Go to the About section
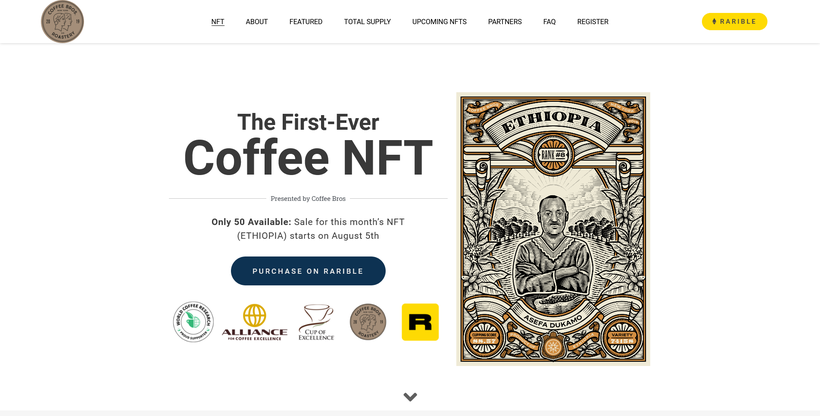Image resolution: width=820 pixels, height=416 pixels. click(x=257, y=21)
